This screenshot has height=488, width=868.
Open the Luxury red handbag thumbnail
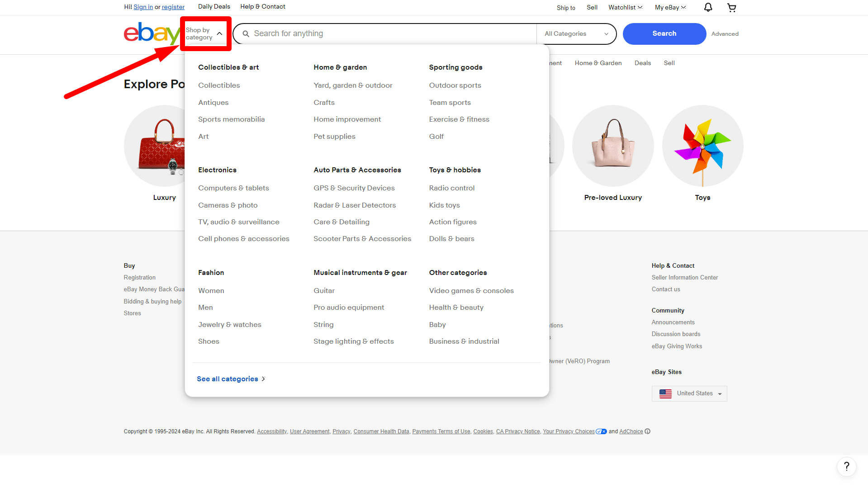155,146
